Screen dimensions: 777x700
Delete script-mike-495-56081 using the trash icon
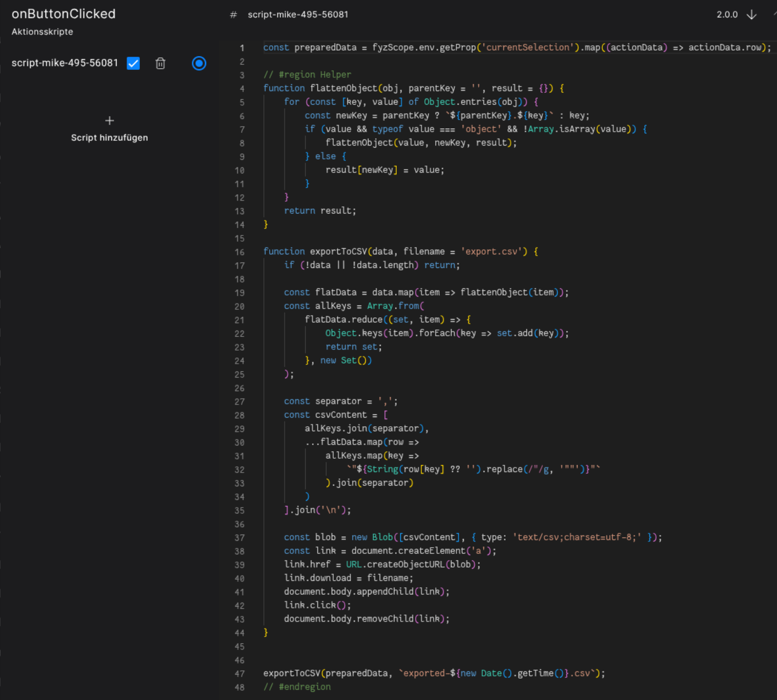point(160,64)
